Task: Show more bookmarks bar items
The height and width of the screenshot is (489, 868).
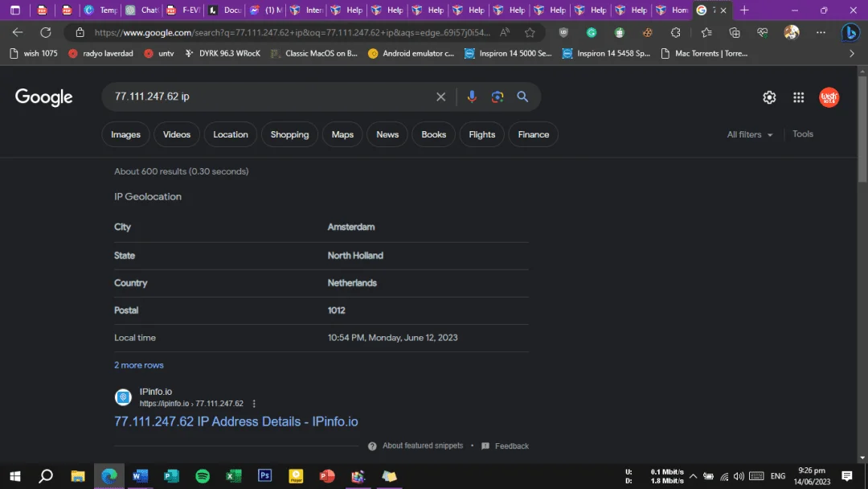Action: [x=851, y=54]
